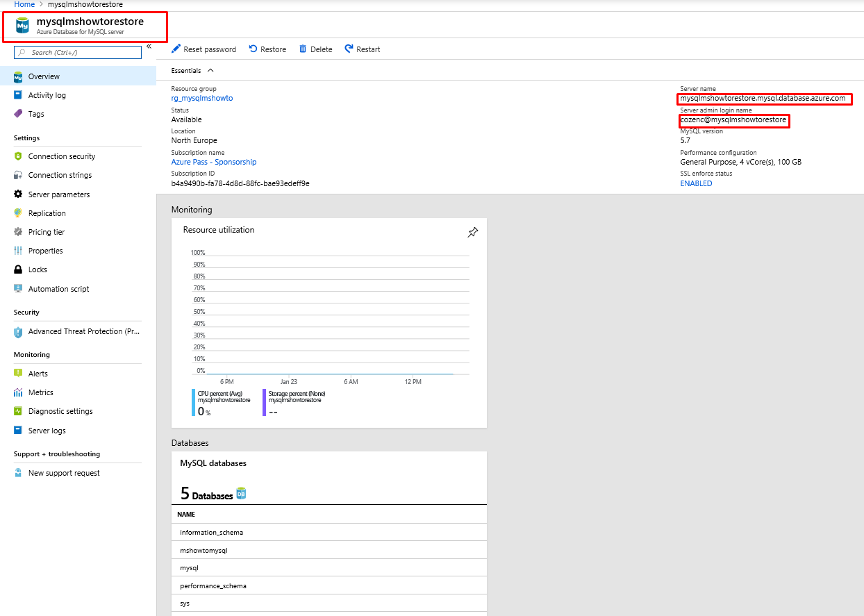Select the sys database row
Image resolution: width=864 pixels, height=616 pixels.
329,603
